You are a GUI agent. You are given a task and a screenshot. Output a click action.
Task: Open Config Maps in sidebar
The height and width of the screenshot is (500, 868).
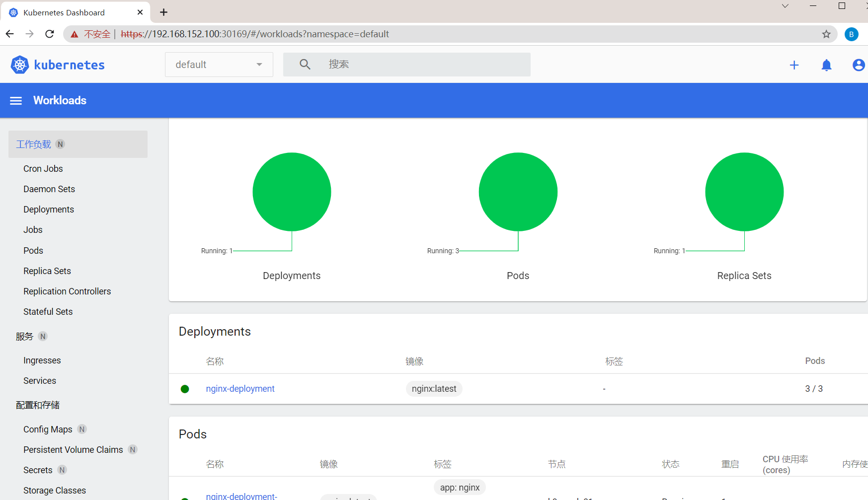48,429
